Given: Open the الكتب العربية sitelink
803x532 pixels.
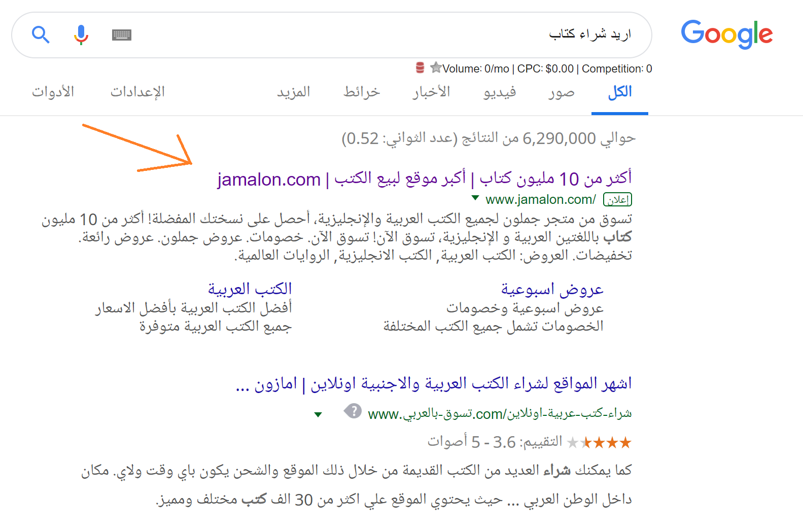Looking at the screenshot, I should pyautogui.click(x=250, y=289).
